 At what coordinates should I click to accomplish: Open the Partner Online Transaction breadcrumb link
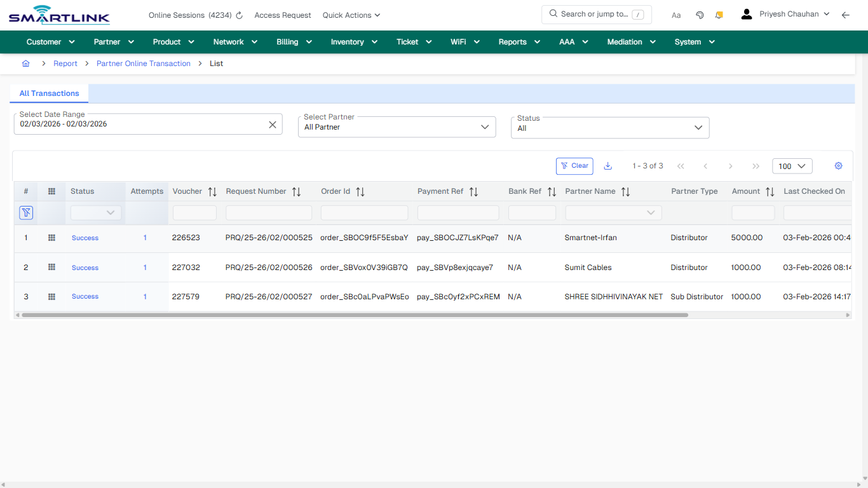coord(144,64)
